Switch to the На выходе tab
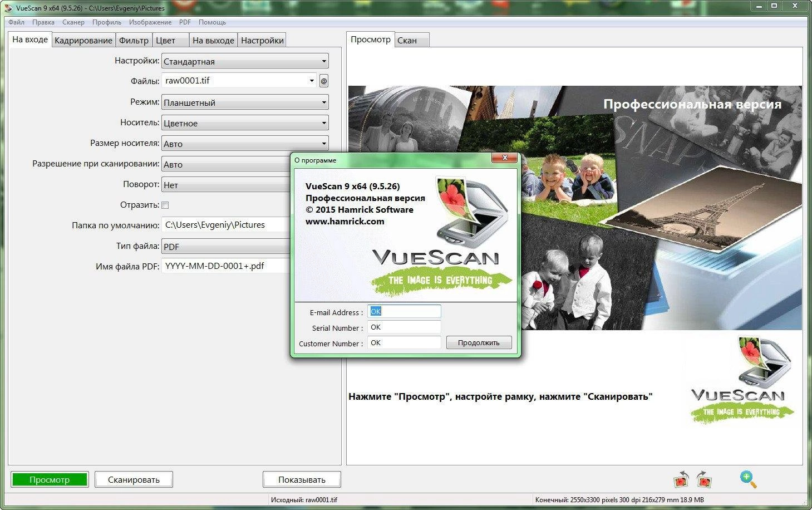 (213, 40)
